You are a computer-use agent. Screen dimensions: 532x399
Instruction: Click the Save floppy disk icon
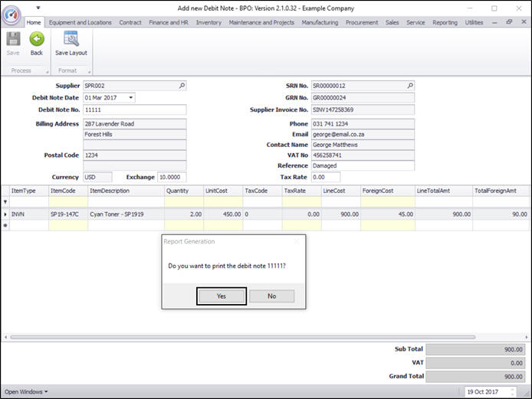point(13,39)
